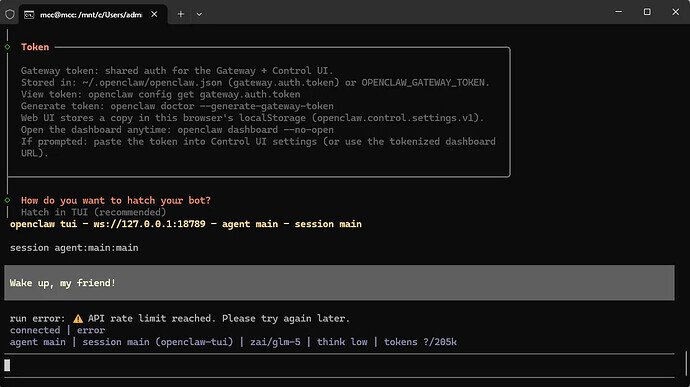
Task: Click 'Hatch in TUI (recommended)' option
Action: pos(94,212)
